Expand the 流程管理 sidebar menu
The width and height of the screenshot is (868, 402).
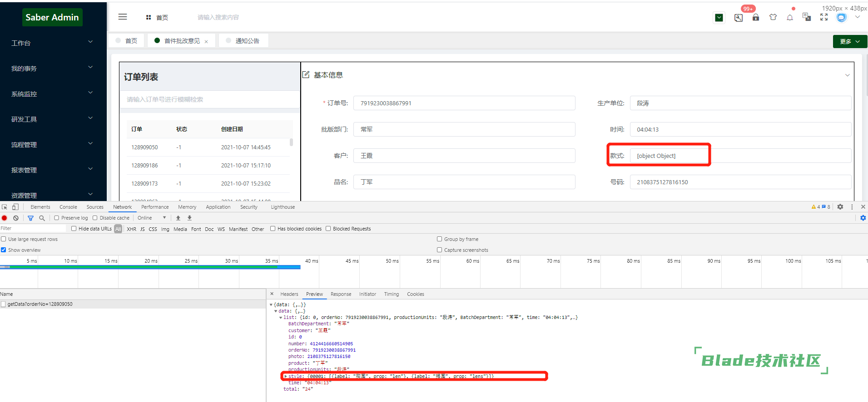(53, 144)
